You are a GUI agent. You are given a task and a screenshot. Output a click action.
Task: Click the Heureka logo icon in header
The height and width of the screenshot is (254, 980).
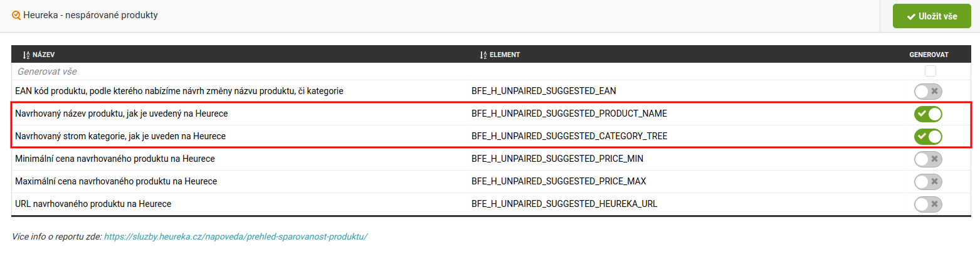[x=16, y=16]
